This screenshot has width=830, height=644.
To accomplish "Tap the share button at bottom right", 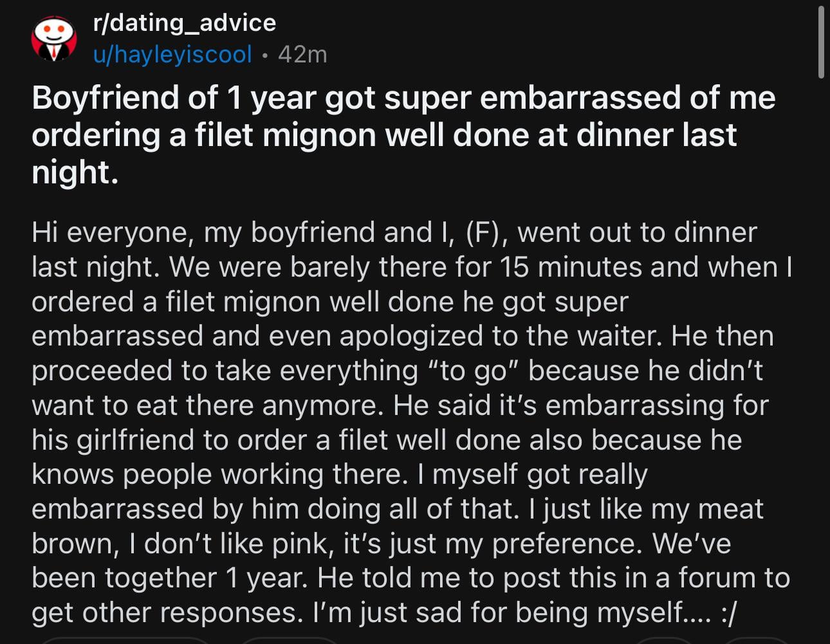I will pos(756,641).
